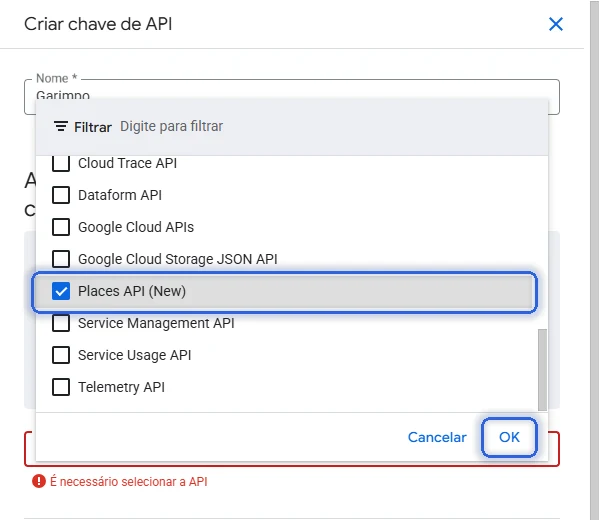
Task: Confirm selection with the OK button
Action: pyautogui.click(x=509, y=437)
